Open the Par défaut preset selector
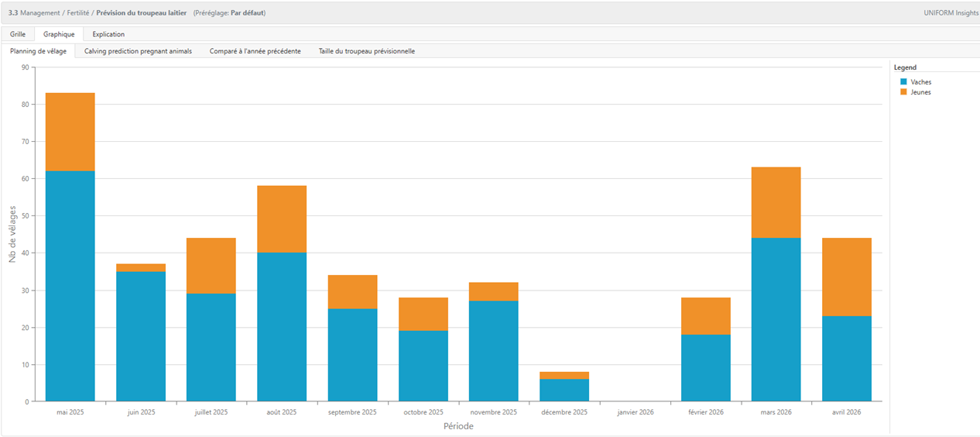 (x=247, y=13)
